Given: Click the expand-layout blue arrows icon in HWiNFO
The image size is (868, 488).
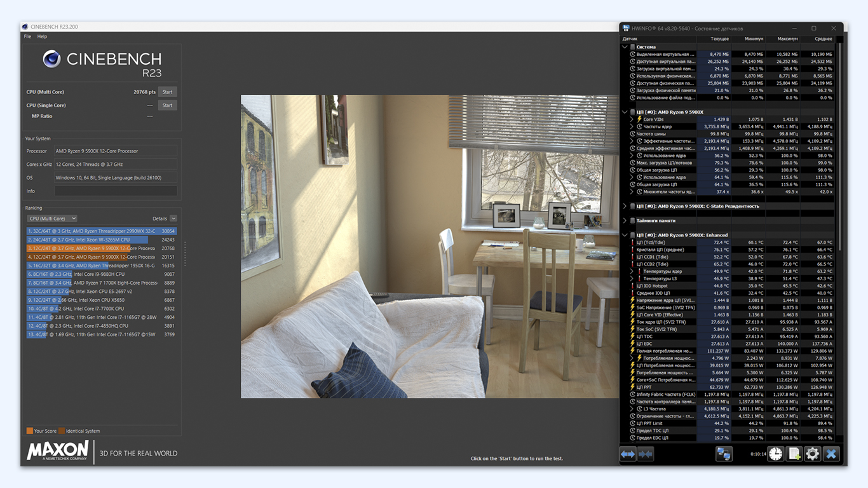Looking at the screenshot, I should click(628, 454).
